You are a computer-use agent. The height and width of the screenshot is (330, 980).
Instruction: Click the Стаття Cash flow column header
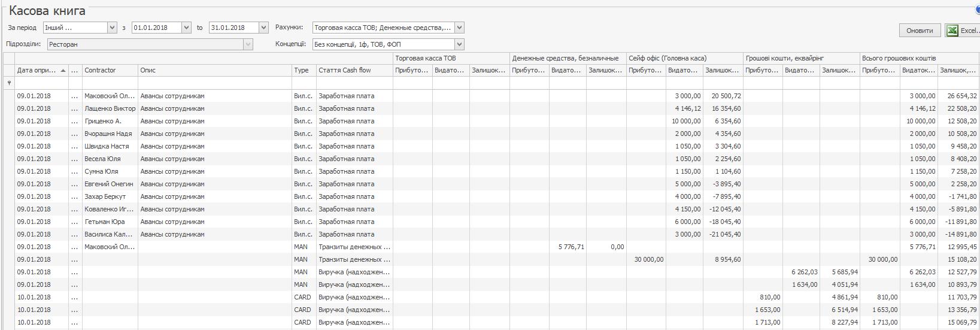tap(353, 71)
